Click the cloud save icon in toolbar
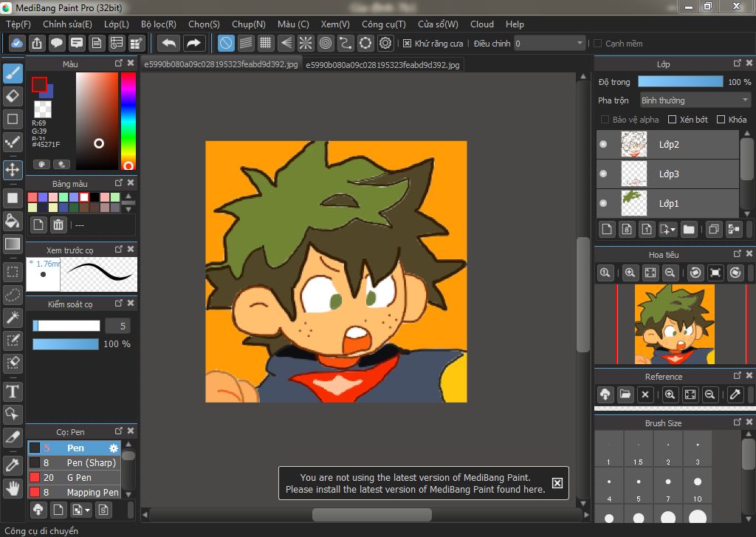Image resolution: width=756 pixels, height=537 pixels. (16, 44)
